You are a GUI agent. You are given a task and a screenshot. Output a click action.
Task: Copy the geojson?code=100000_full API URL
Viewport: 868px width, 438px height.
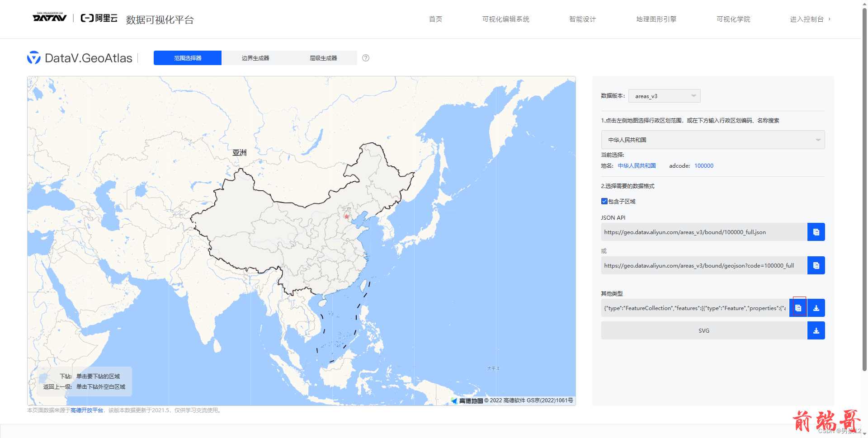(816, 265)
